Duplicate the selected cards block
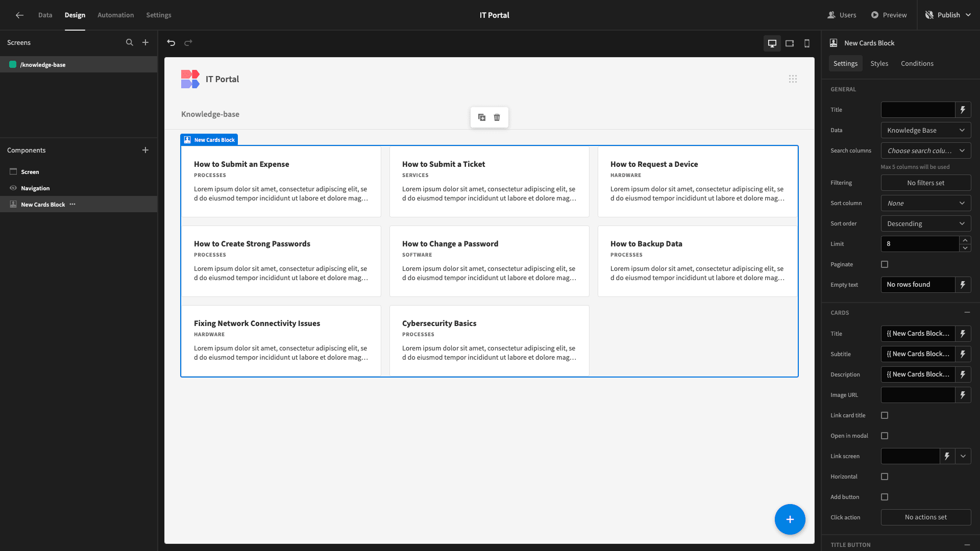The height and width of the screenshot is (551, 980). tap(482, 117)
